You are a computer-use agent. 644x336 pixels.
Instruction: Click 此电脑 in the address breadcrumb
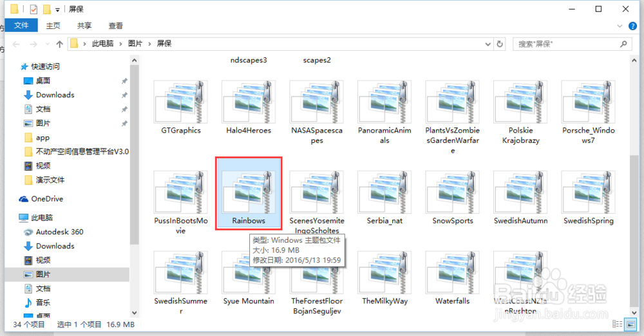[102, 44]
